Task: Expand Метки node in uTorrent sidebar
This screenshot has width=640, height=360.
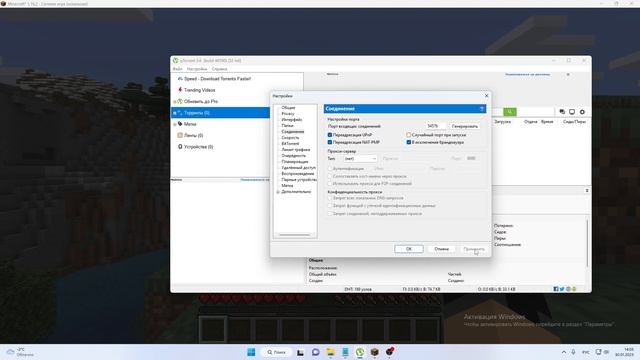Action: point(175,124)
